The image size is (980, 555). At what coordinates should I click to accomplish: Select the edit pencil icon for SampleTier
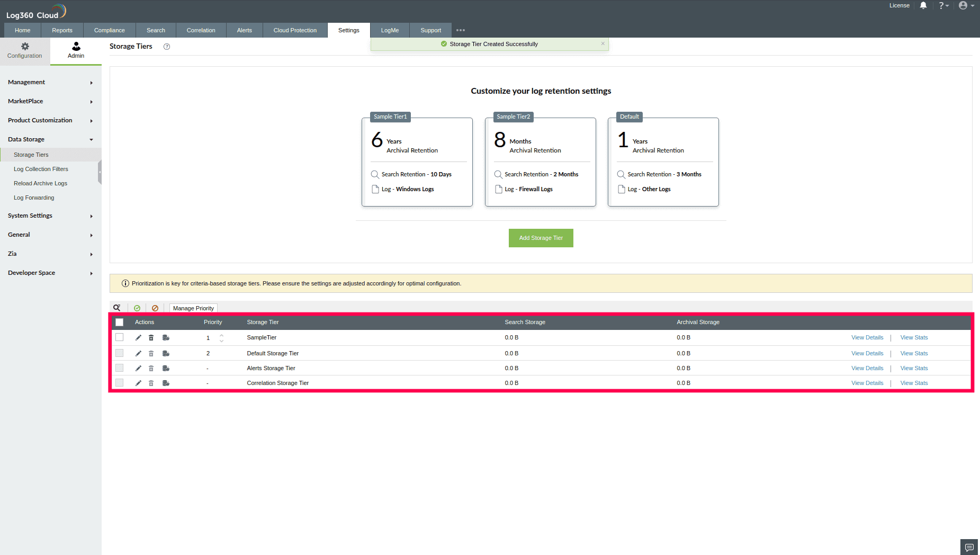(138, 337)
